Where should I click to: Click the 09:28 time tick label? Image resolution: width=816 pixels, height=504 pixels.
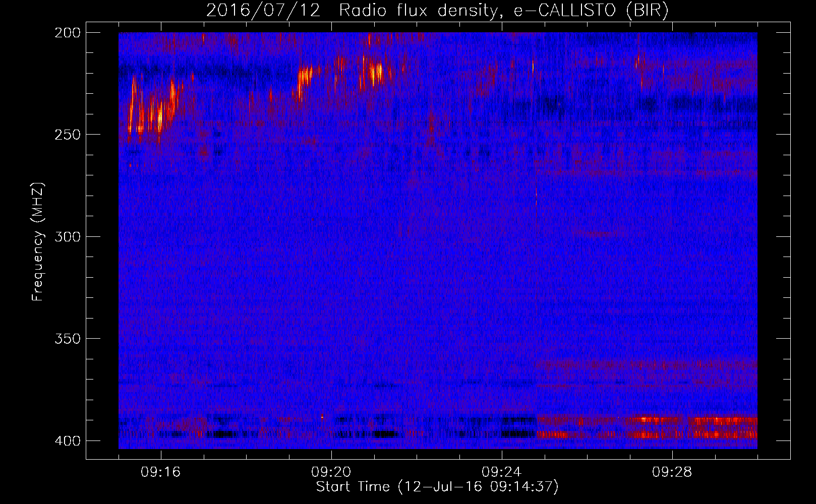pyautogui.click(x=672, y=472)
